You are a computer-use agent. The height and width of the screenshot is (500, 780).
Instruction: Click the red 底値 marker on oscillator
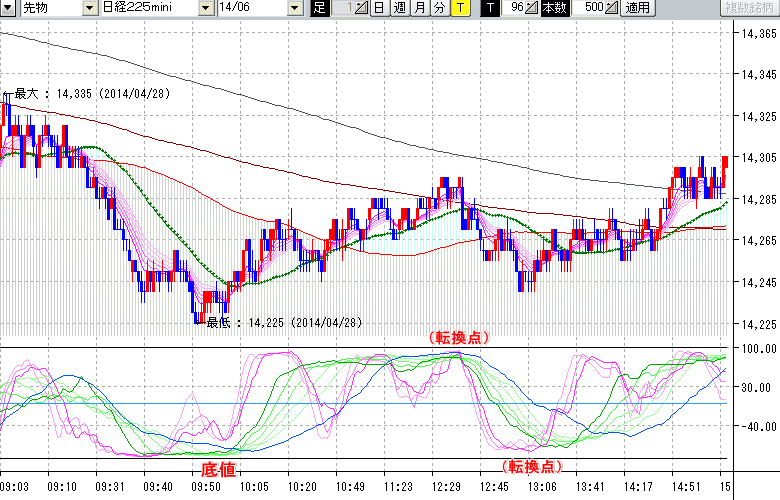coord(219,468)
